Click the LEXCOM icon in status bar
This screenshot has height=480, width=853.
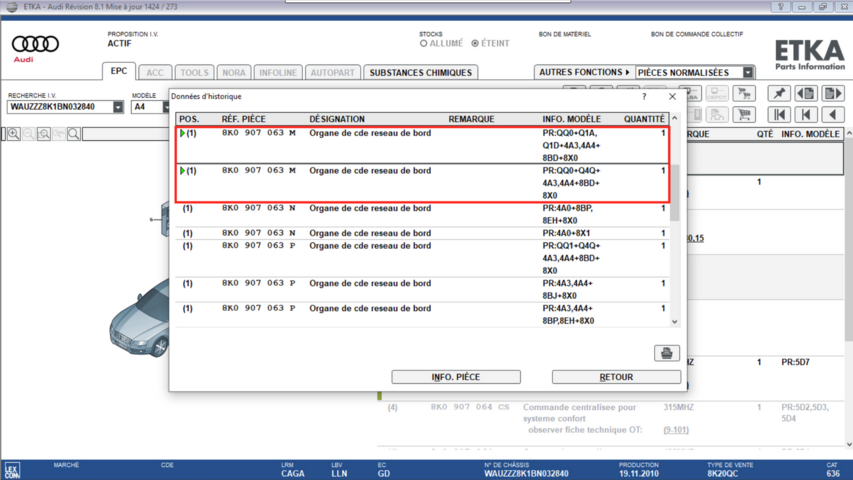point(12,470)
